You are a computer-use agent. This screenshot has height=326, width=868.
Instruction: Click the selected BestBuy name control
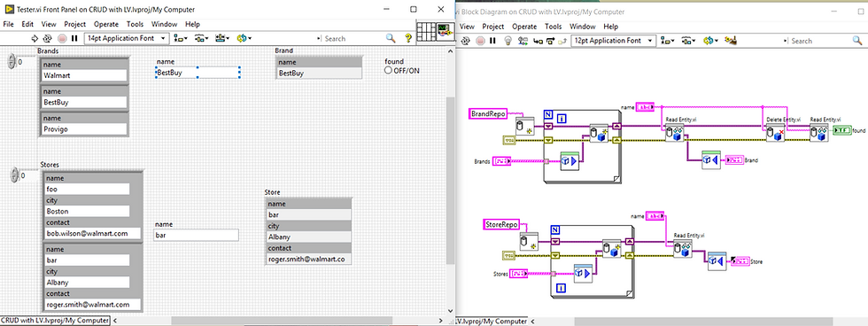point(198,72)
